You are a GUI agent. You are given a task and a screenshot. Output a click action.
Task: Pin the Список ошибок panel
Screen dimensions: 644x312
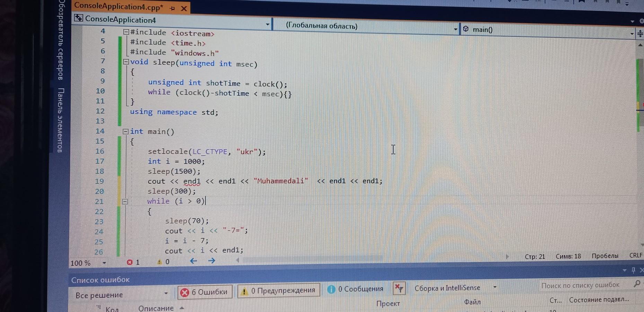(633, 270)
